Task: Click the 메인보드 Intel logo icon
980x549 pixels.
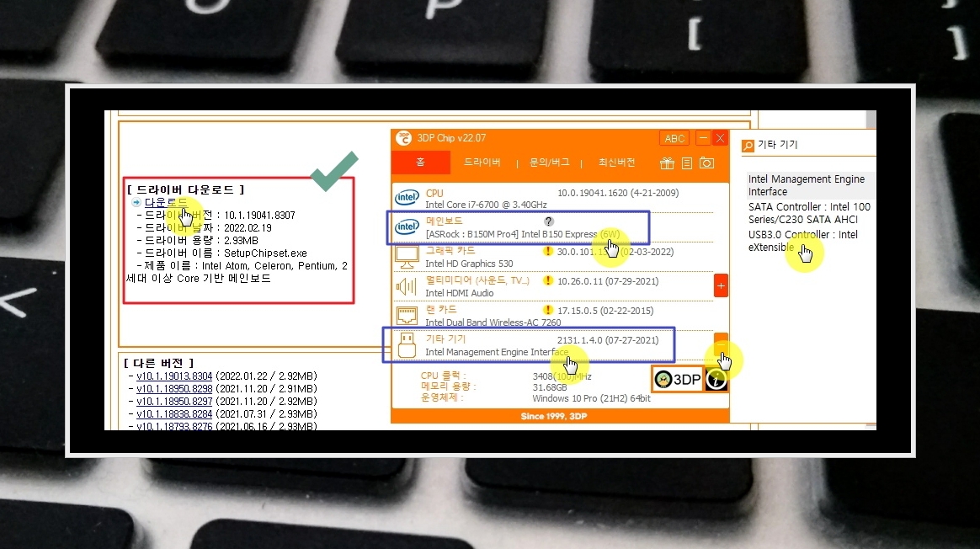Action: pos(407,227)
